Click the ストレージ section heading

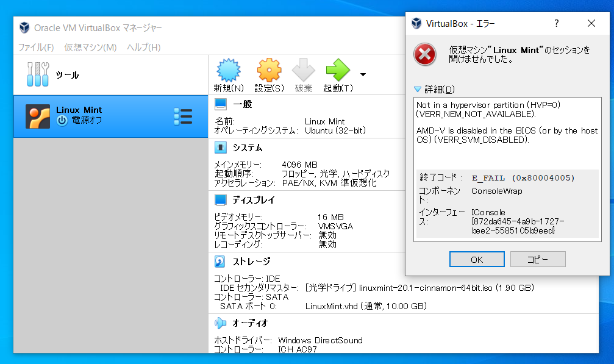(251, 262)
